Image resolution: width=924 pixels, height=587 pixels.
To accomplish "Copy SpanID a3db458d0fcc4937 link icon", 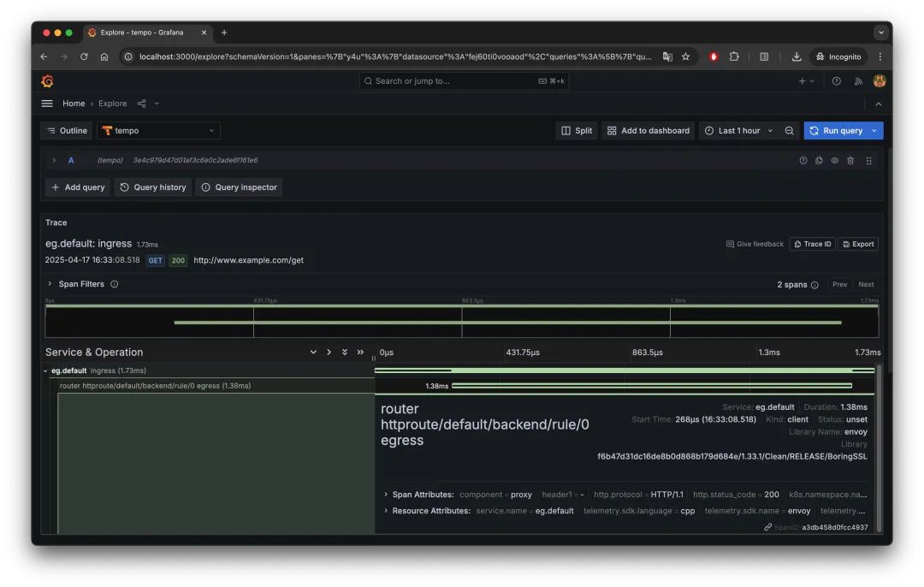I will point(767,527).
